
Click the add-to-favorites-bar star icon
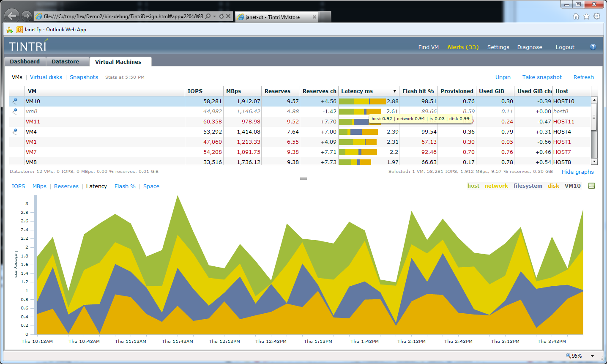tap(9, 30)
